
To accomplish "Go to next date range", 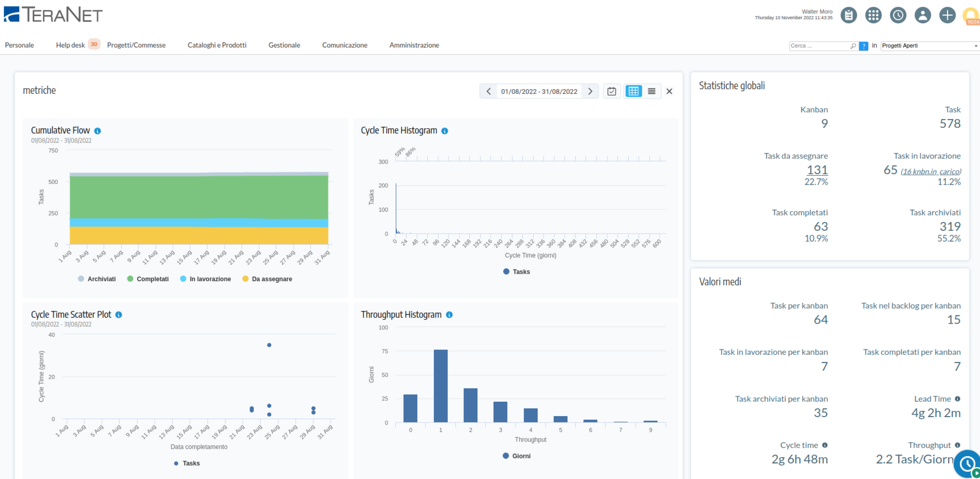I will pyautogui.click(x=590, y=91).
